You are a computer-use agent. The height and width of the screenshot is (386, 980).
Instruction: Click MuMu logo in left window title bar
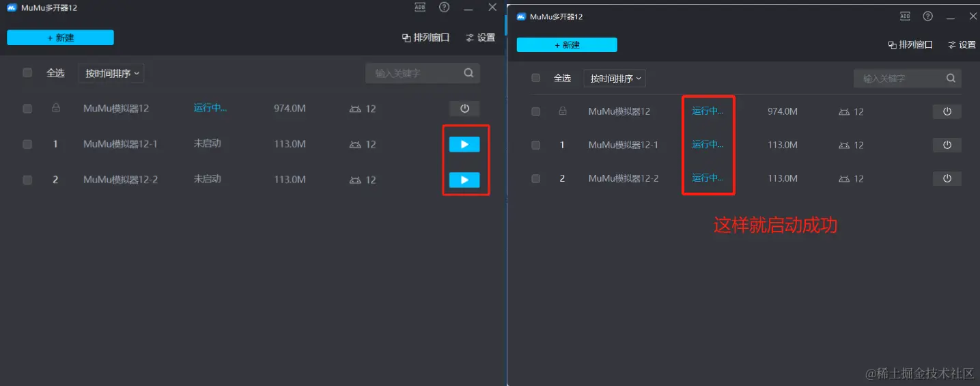12,8
